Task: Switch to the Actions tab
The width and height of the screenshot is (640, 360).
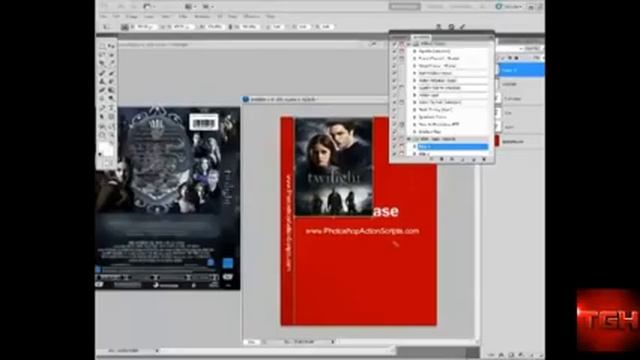Action: [x=421, y=37]
